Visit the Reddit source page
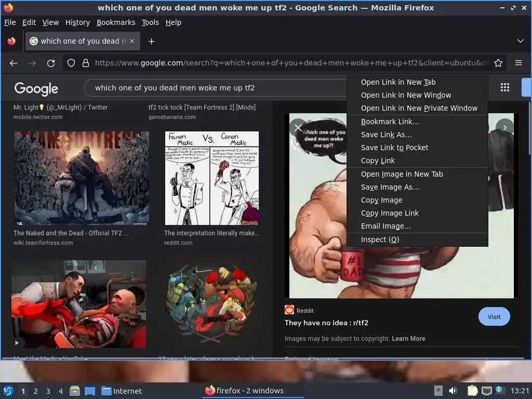 [x=494, y=316]
